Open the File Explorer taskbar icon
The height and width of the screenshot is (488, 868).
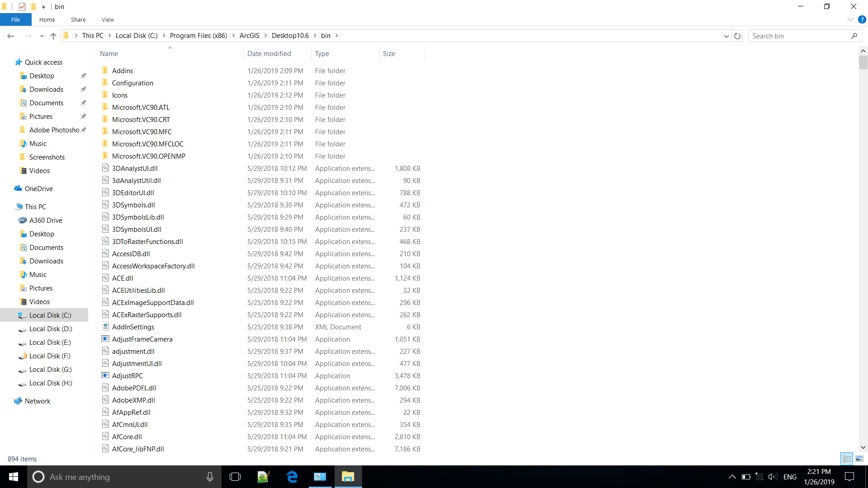click(348, 477)
